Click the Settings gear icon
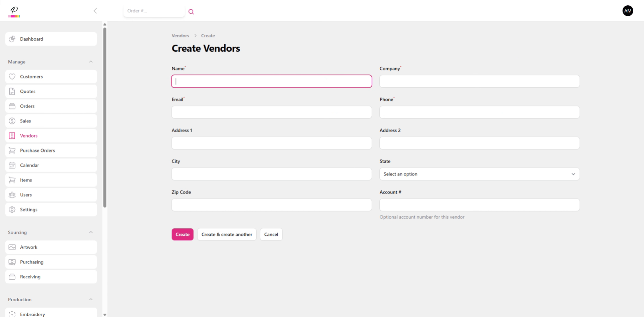The height and width of the screenshot is (317, 644). click(12, 210)
